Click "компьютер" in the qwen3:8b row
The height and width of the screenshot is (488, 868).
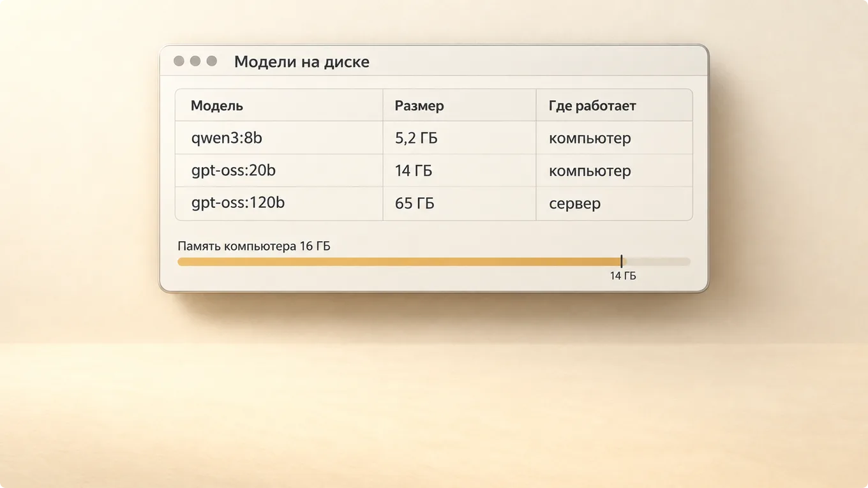tap(590, 138)
